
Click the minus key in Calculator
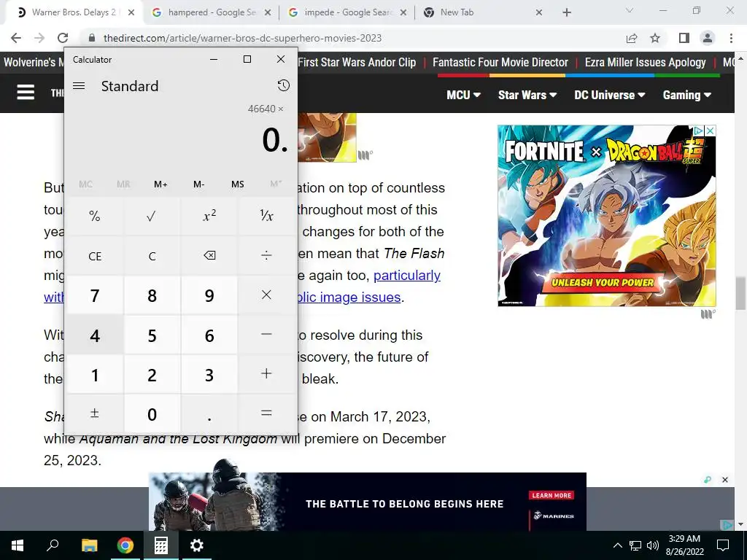(266, 335)
